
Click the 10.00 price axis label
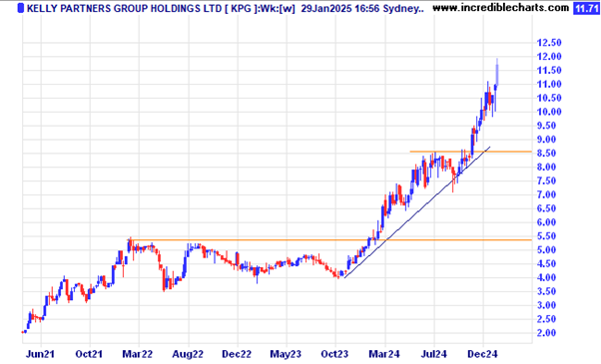(549, 112)
